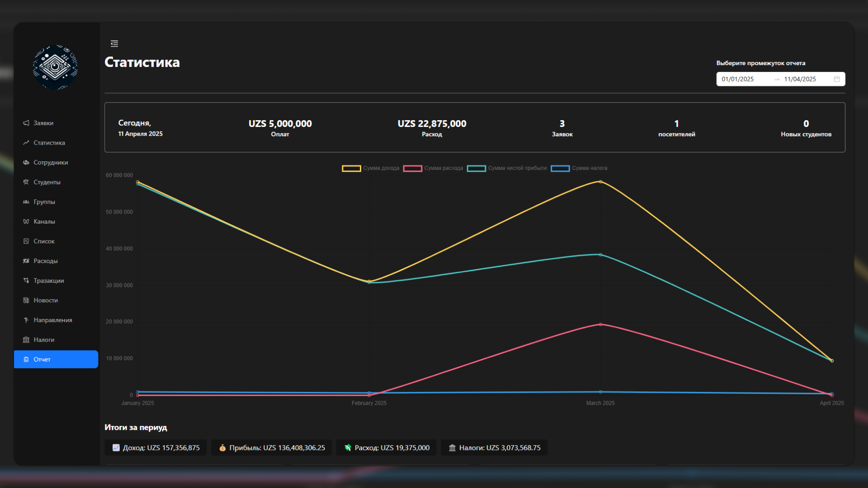868x488 pixels.
Task: Click the Расходы money icon
Action: coord(26,261)
